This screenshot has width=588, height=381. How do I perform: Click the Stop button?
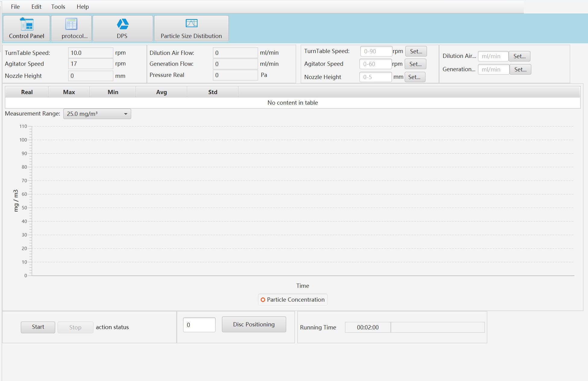click(x=75, y=327)
